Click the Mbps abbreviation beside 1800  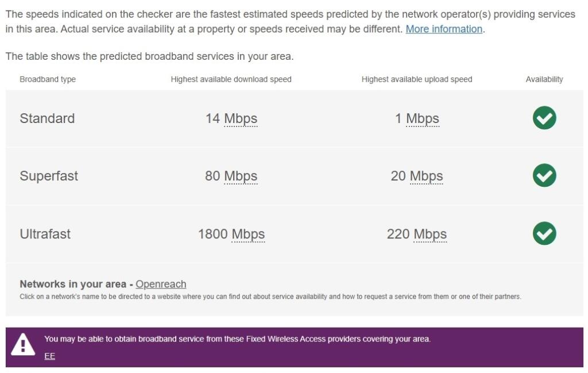(248, 234)
